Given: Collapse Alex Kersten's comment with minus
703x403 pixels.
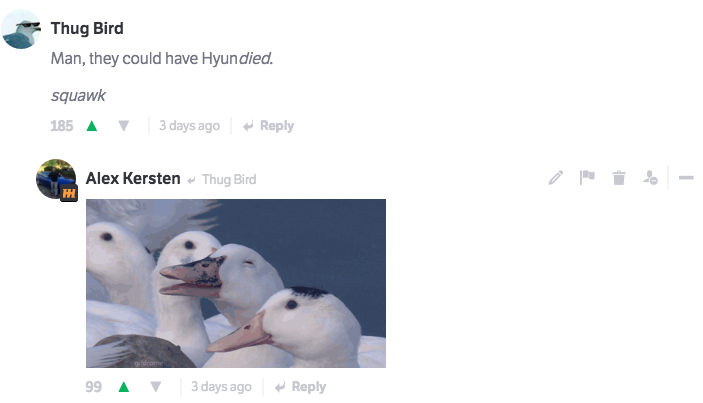Looking at the screenshot, I should (x=686, y=178).
